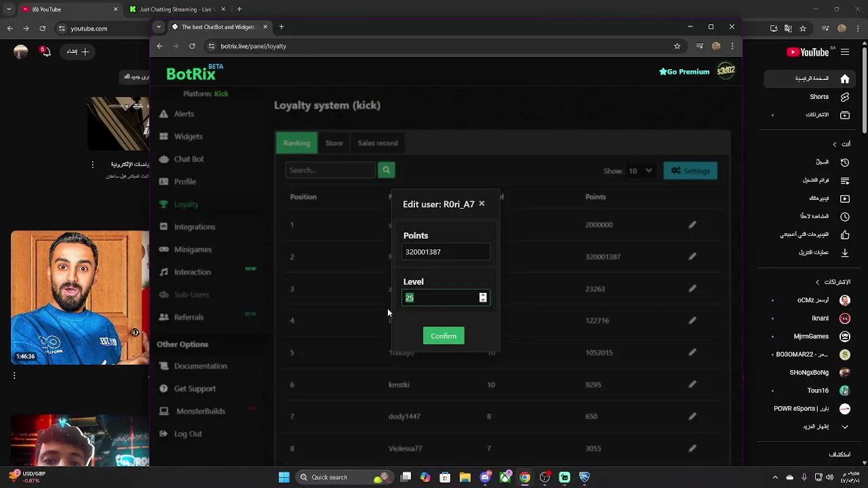Switch to the (6) YouTube tab

point(68,9)
